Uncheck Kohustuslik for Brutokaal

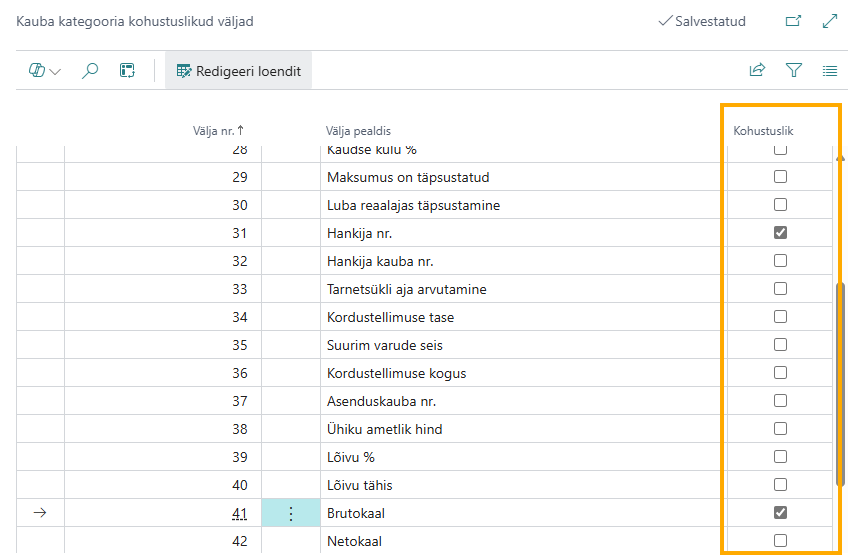[x=780, y=512]
